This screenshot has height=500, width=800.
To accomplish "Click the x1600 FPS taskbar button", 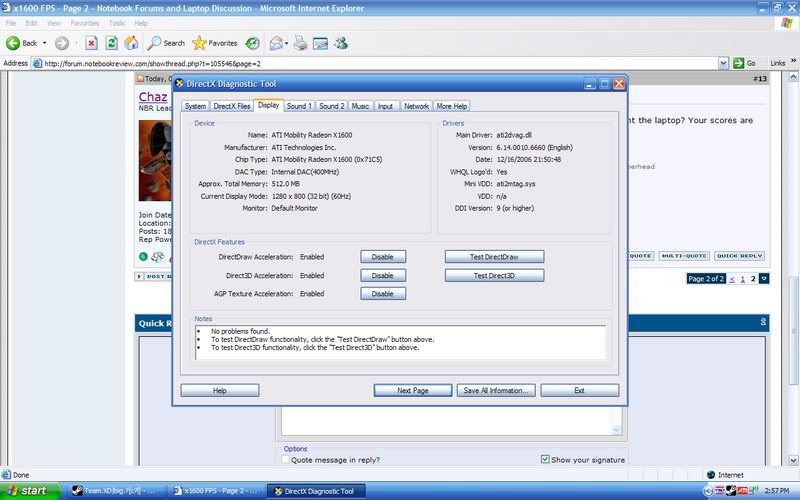I will click(216, 491).
